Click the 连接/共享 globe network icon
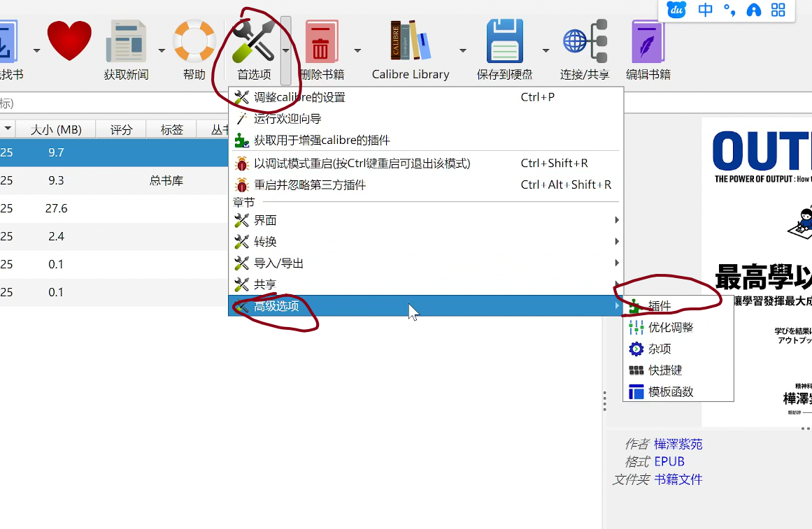The image size is (812, 529). (584, 42)
